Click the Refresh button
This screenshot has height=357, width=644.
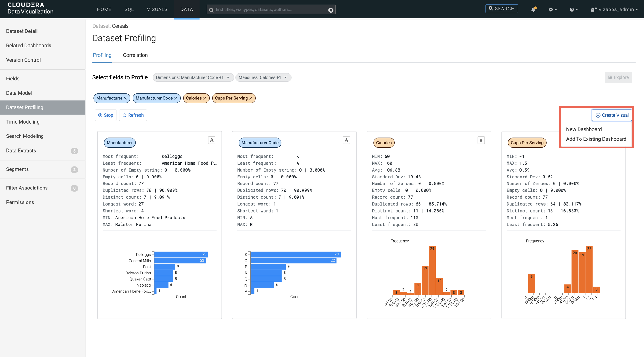pyautogui.click(x=133, y=115)
